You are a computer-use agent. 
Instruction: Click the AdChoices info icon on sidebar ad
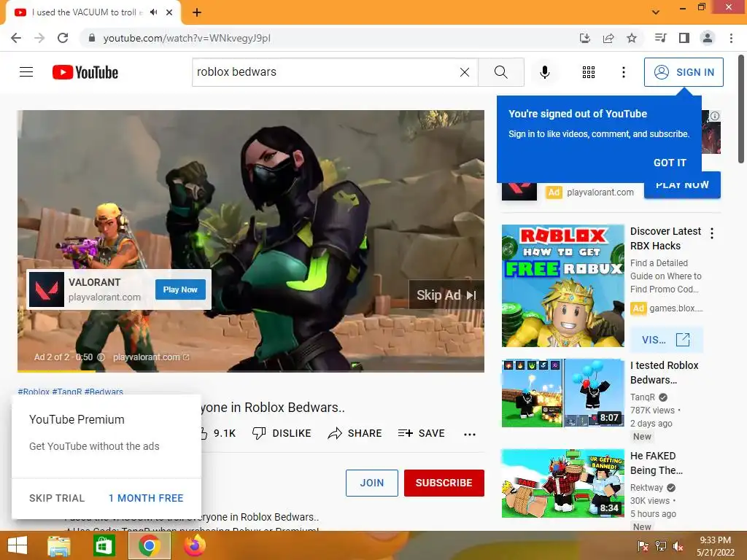click(715, 116)
